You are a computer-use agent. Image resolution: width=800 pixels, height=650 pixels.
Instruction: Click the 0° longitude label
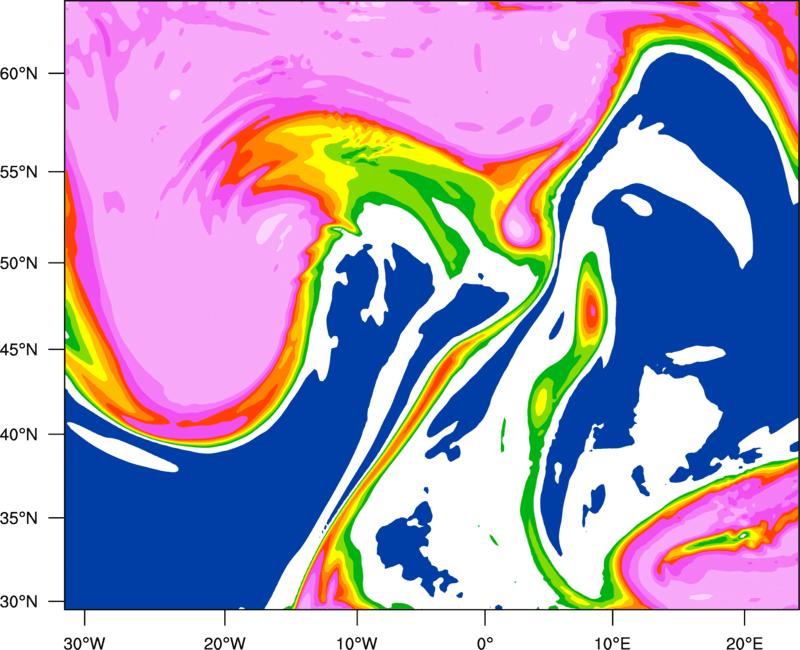coord(485,643)
